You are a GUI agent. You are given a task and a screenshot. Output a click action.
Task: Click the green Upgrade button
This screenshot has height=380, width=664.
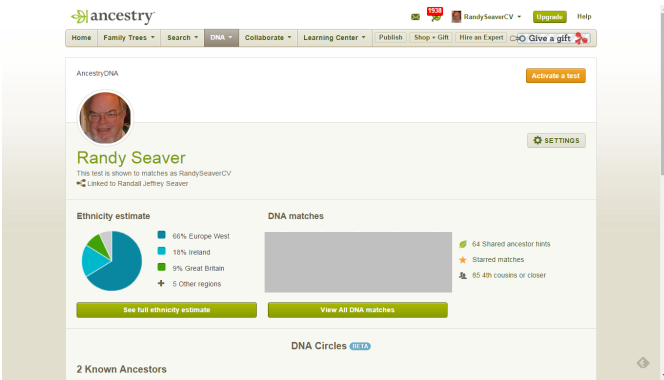(549, 17)
